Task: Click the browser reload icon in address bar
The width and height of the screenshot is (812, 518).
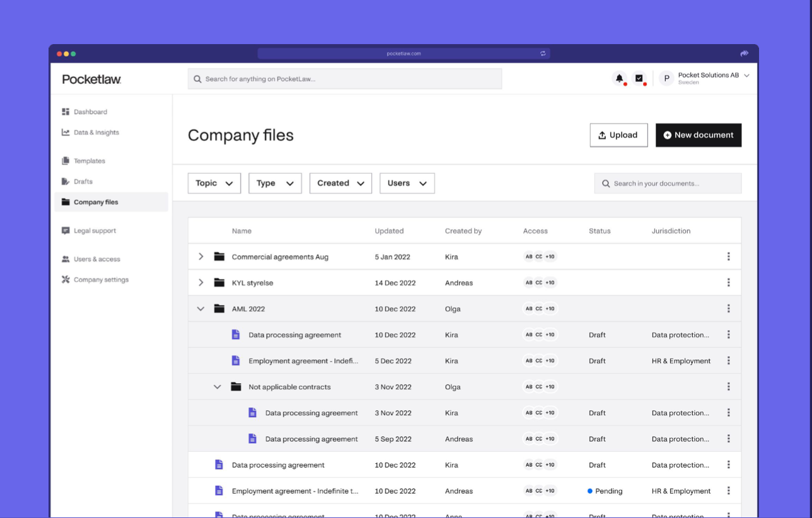Action: (x=543, y=54)
